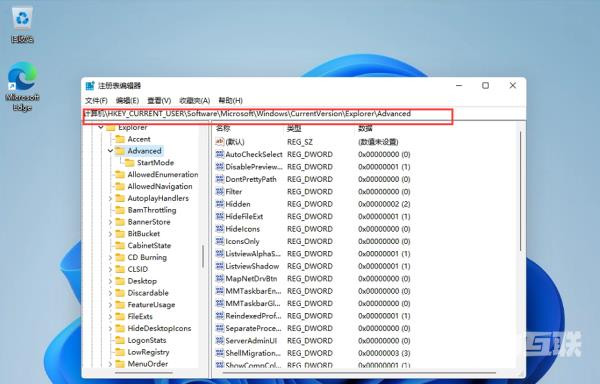Click the IconsOnly DWORD icon
Screen dimensions: 600x384
220,241
